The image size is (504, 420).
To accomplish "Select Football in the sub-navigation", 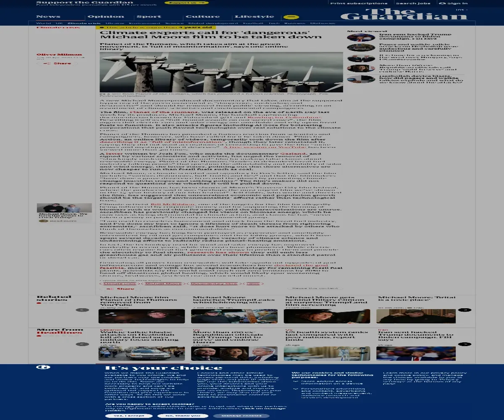I will [253, 24].
